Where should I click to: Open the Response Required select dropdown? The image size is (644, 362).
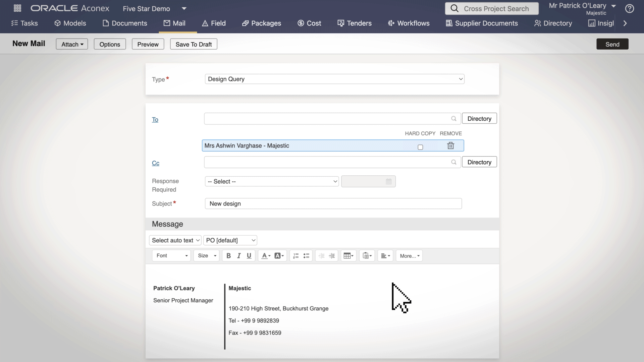click(272, 181)
